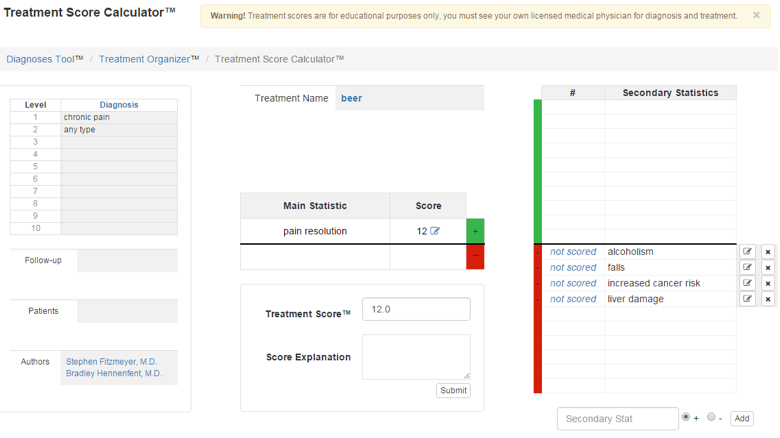Viewport: 780px width, 438px height.
Task: Go to Diagnoses Tool breadcrumb
Action: (44, 59)
